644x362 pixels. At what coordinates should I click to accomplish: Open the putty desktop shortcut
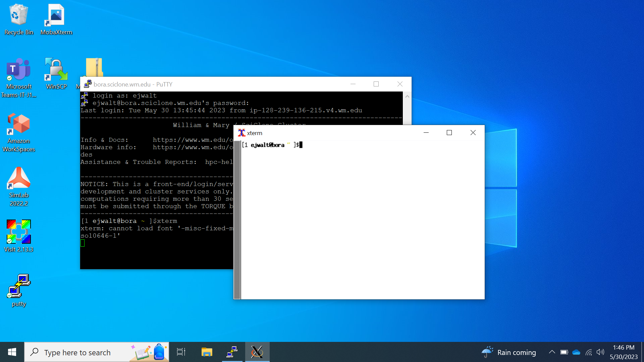[x=19, y=290]
